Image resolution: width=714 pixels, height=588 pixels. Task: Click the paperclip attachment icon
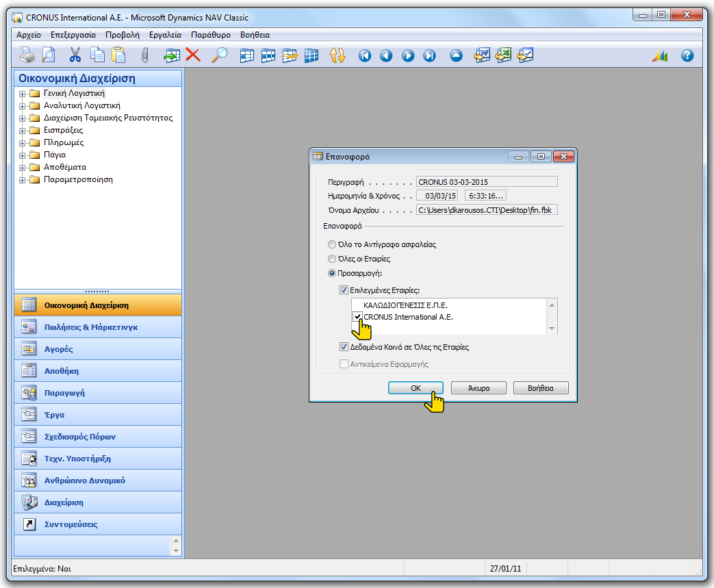[x=145, y=55]
